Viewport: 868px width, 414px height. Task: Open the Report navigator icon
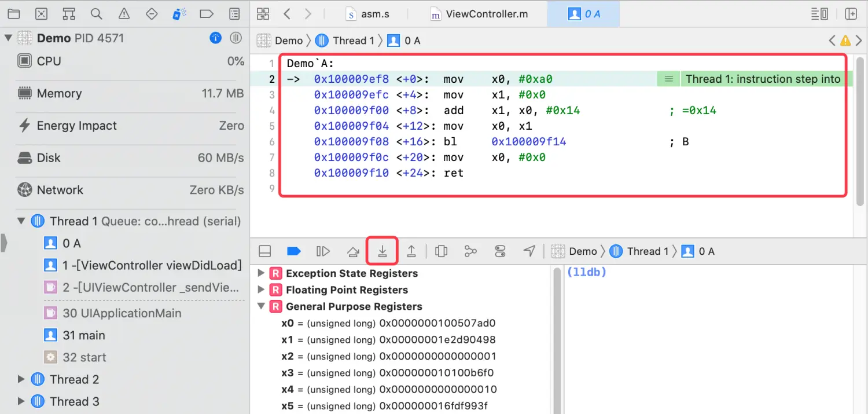point(234,14)
